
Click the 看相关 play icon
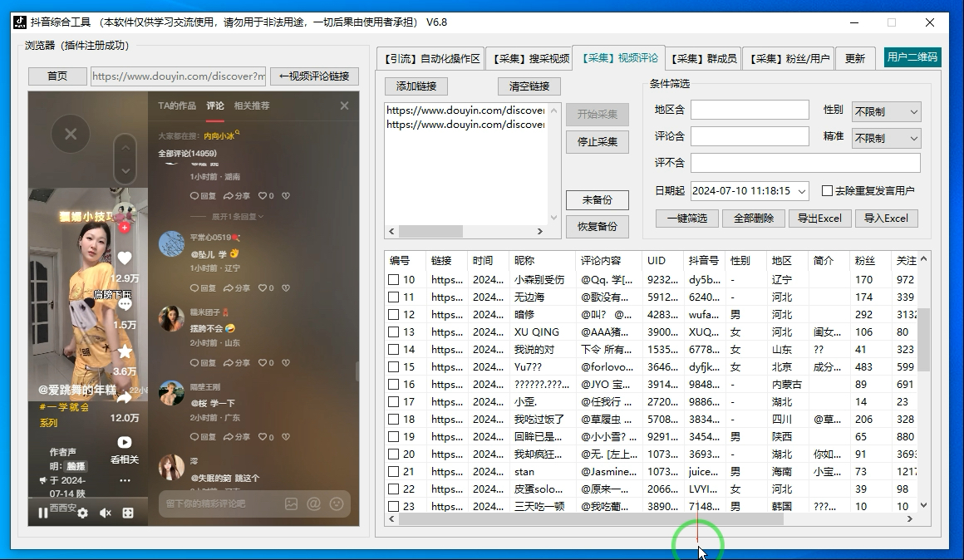coord(125,442)
